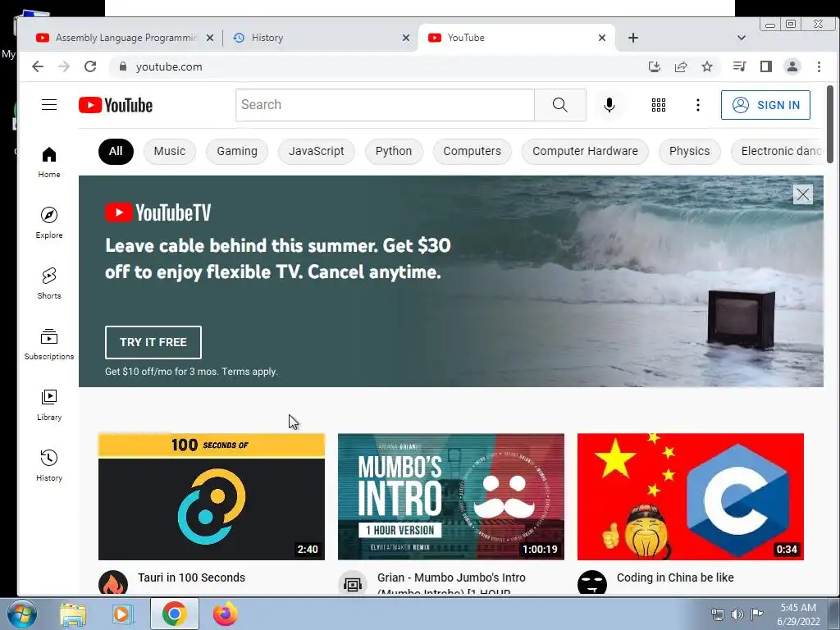Click the taskbar clock showing 5:45 AM

[x=798, y=614]
